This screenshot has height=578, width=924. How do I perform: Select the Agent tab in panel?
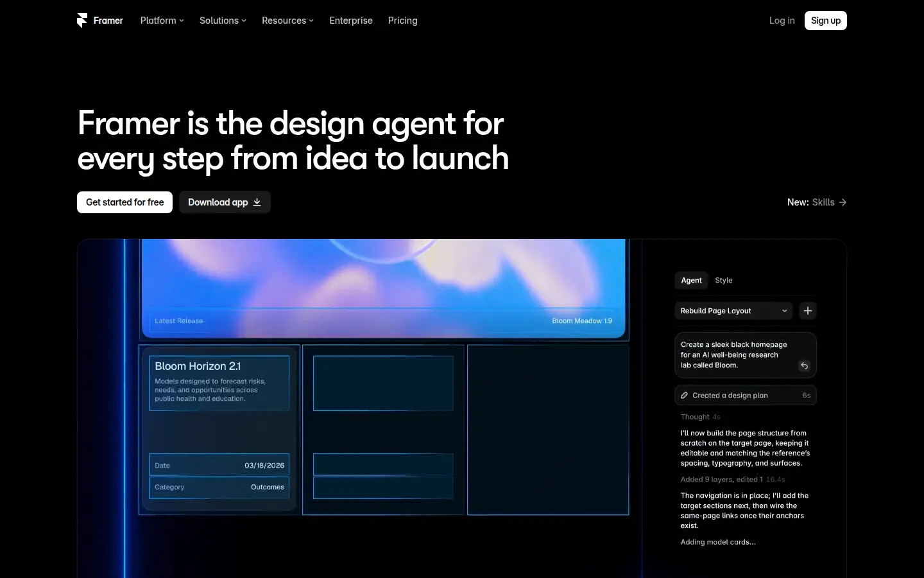[x=691, y=280]
